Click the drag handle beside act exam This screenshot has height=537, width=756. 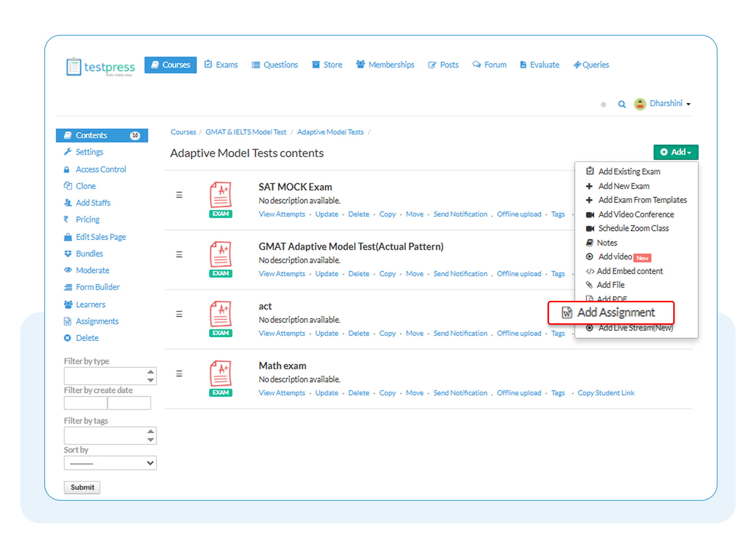point(179,314)
